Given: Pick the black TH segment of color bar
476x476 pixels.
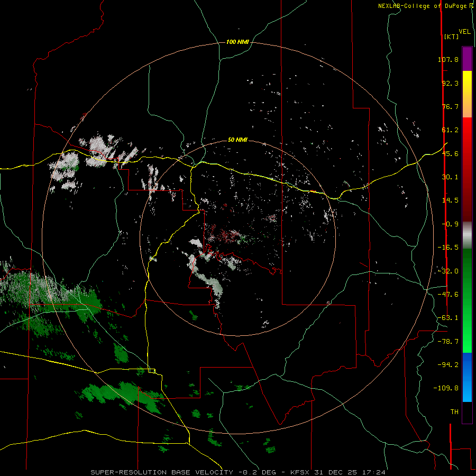Looking at the screenshot, I should pyautogui.click(x=467, y=412).
